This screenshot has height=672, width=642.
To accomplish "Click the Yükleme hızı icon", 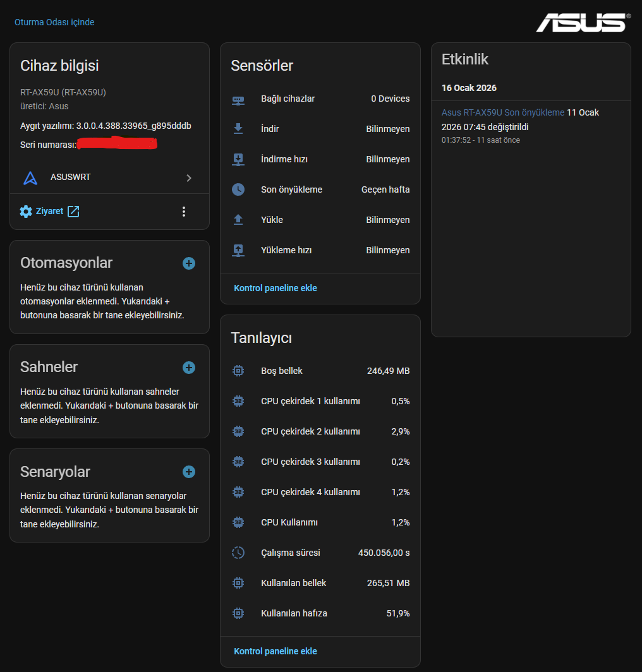I will [238, 250].
